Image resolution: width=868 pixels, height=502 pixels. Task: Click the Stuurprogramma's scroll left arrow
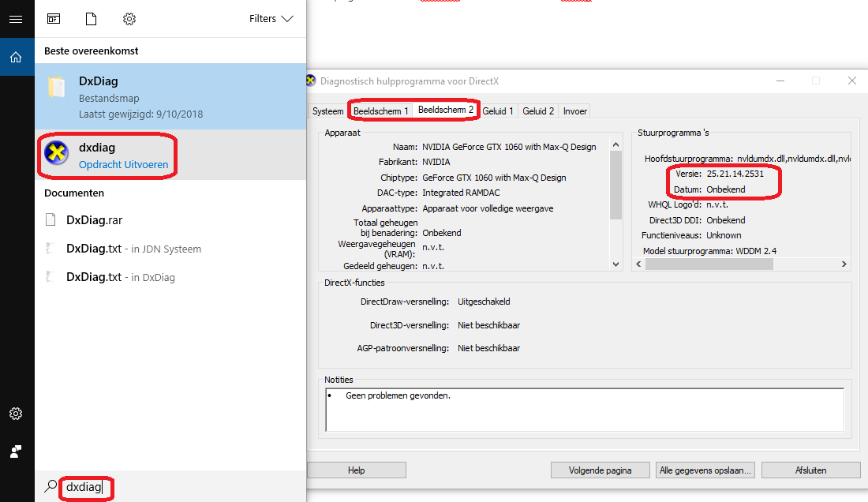(639, 264)
